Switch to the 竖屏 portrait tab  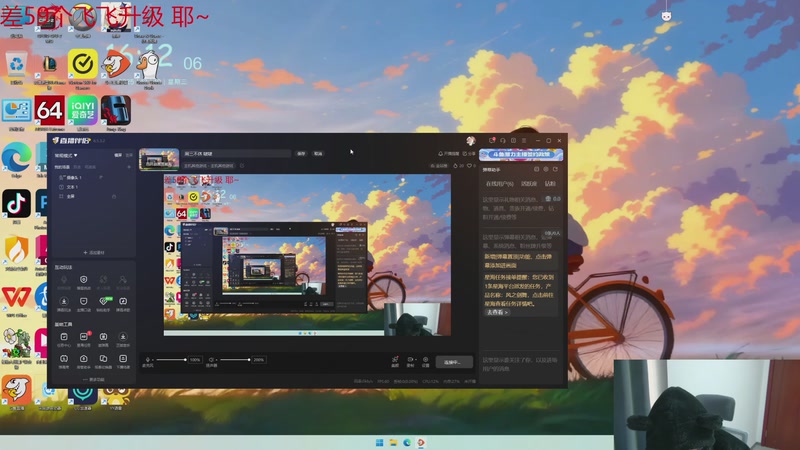(129, 155)
